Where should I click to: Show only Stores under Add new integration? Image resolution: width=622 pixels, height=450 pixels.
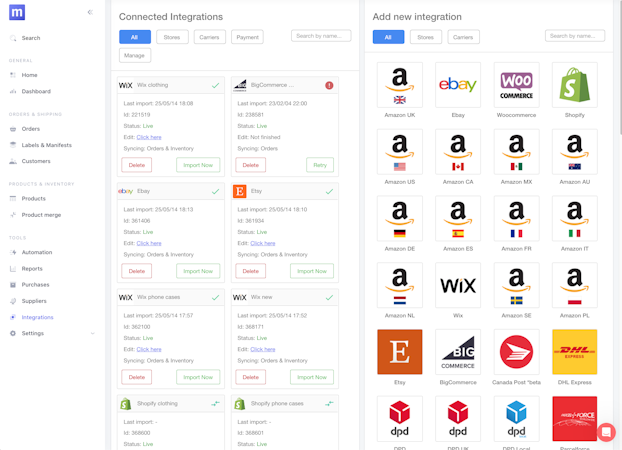point(425,37)
